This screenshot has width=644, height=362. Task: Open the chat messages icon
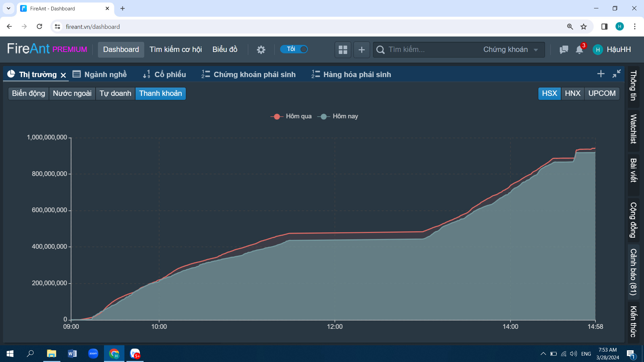(564, 50)
